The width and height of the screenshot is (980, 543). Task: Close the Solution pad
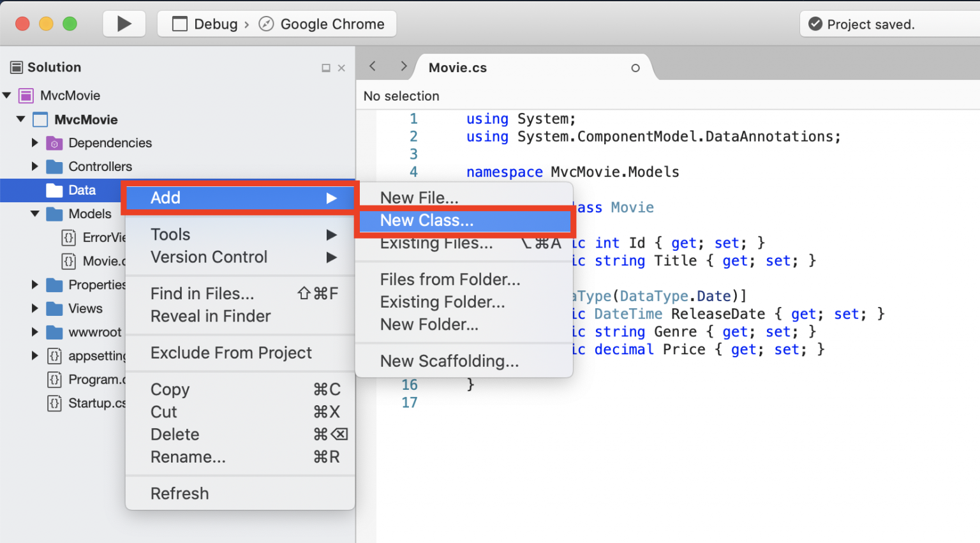(x=341, y=67)
